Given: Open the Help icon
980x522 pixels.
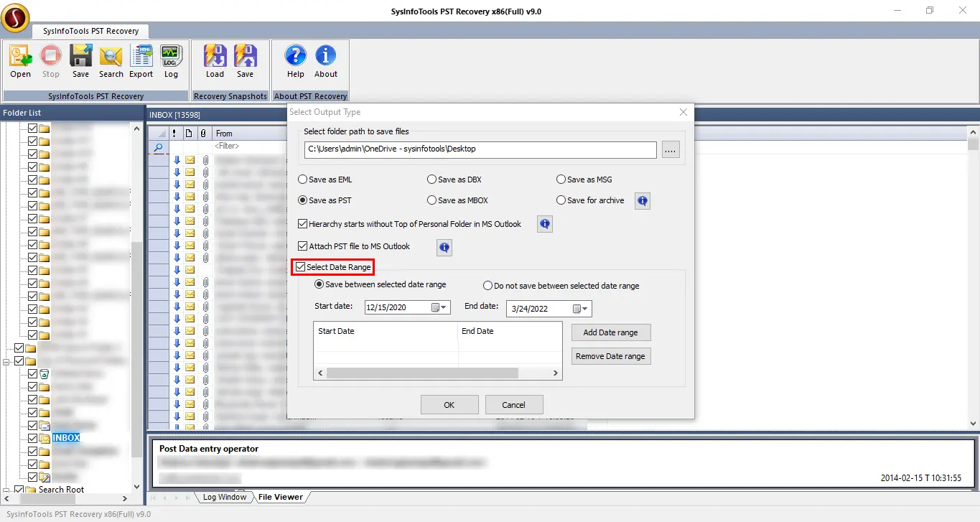Looking at the screenshot, I should (x=296, y=62).
